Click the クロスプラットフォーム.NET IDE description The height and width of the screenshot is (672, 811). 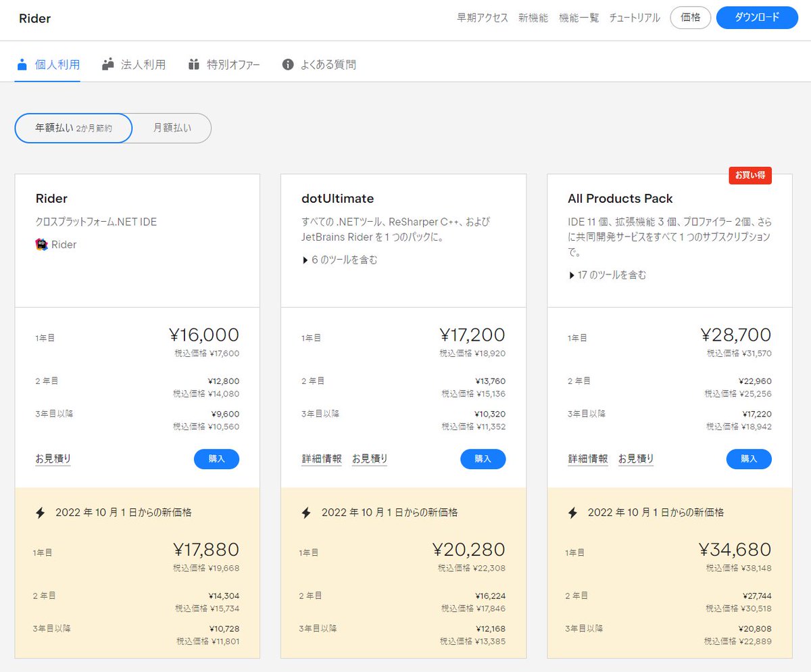pyautogui.click(x=96, y=222)
